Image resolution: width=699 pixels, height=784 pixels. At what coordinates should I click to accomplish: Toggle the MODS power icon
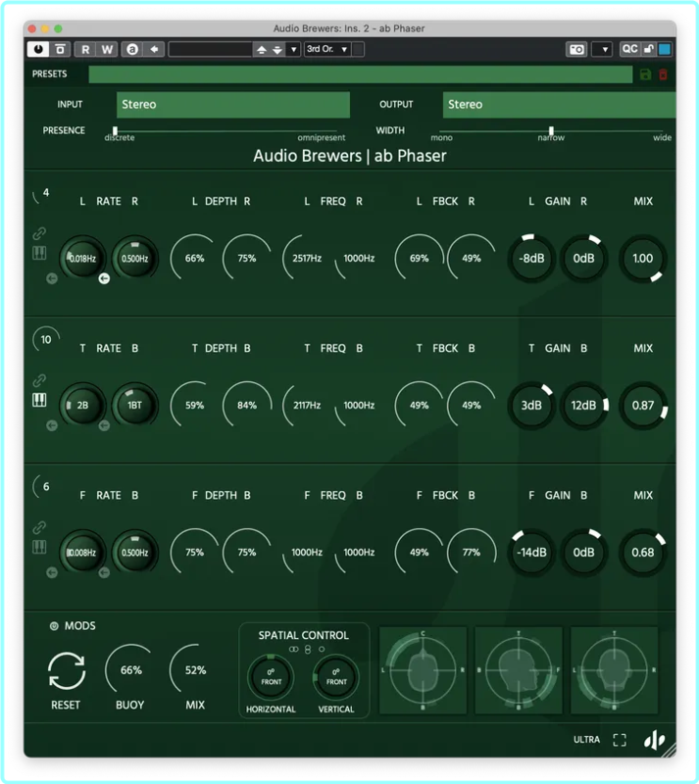pyautogui.click(x=54, y=626)
